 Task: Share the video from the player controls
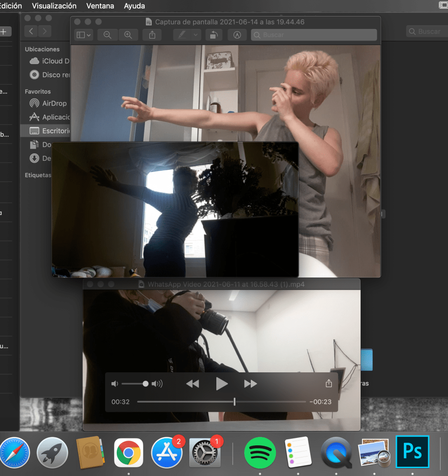pos(329,383)
